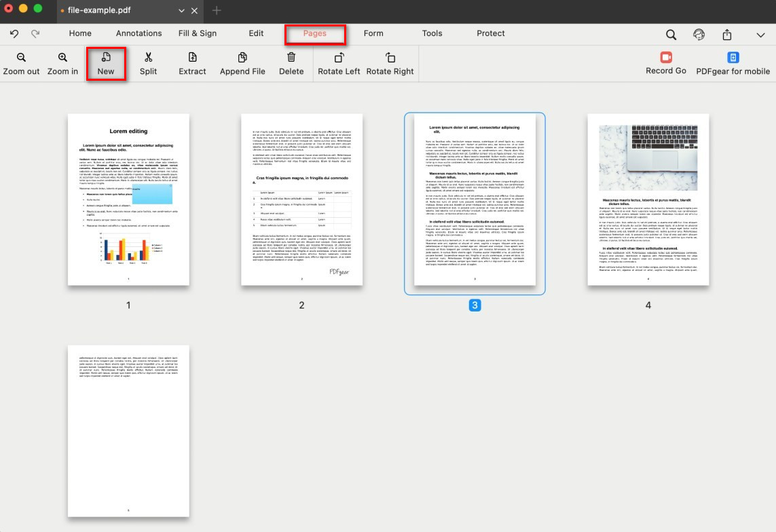This screenshot has width=776, height=532.
Task: Open the search magnifier in top bar
Action: (671, 35)
